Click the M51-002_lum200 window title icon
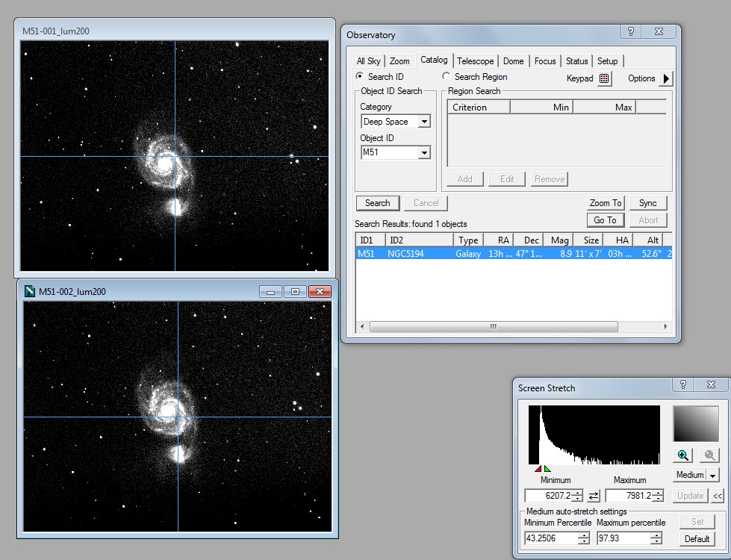Screen dimensions: 731x560 click(29, 291)
